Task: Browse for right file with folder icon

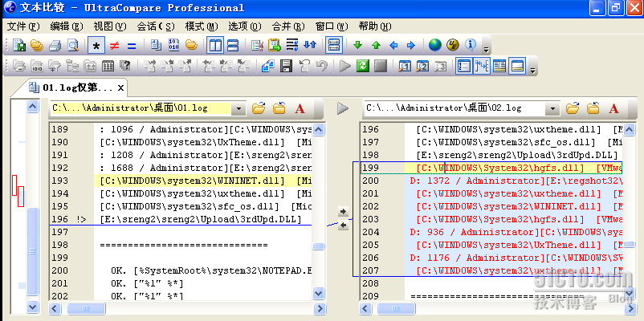Action: [x=573, y=108]
